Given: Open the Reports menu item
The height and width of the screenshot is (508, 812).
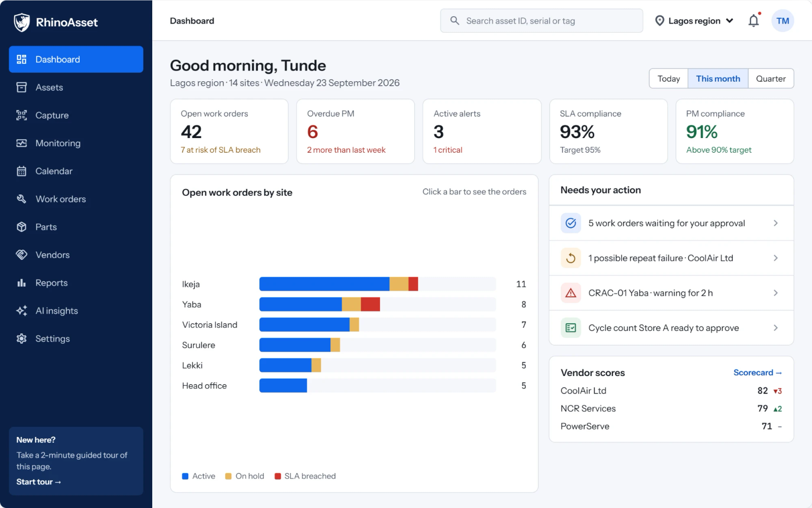Looking at the screenshot, I should click(x=76, y=283).
